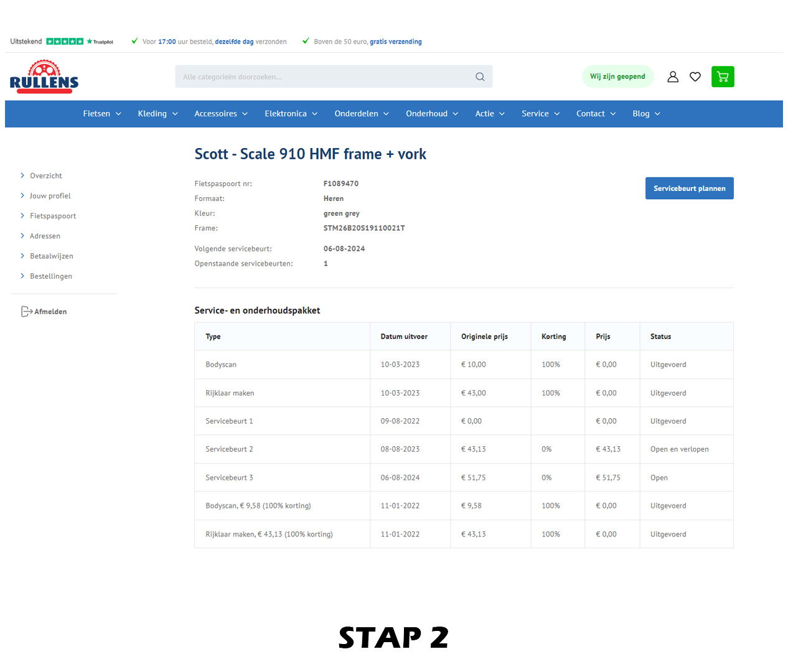Screen dimensions: 788x672
Task: Select the Servicebeurt 3 table row
Action: coord(463,478)
